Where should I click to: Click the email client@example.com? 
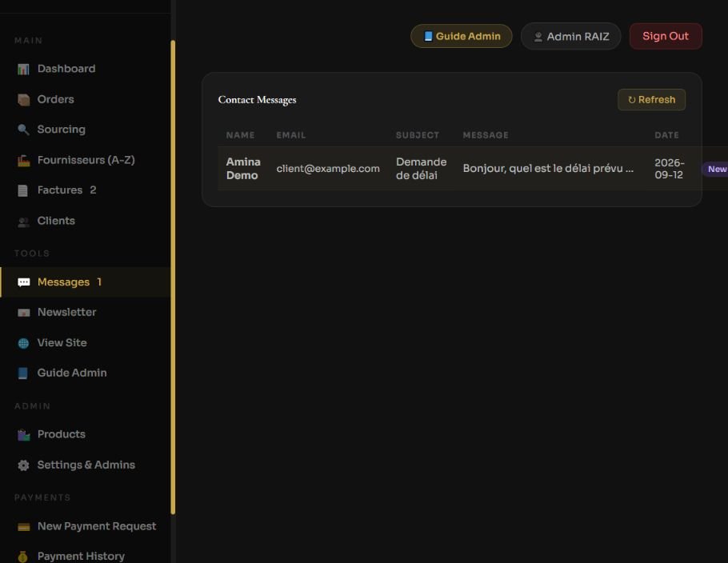[328, 169]
